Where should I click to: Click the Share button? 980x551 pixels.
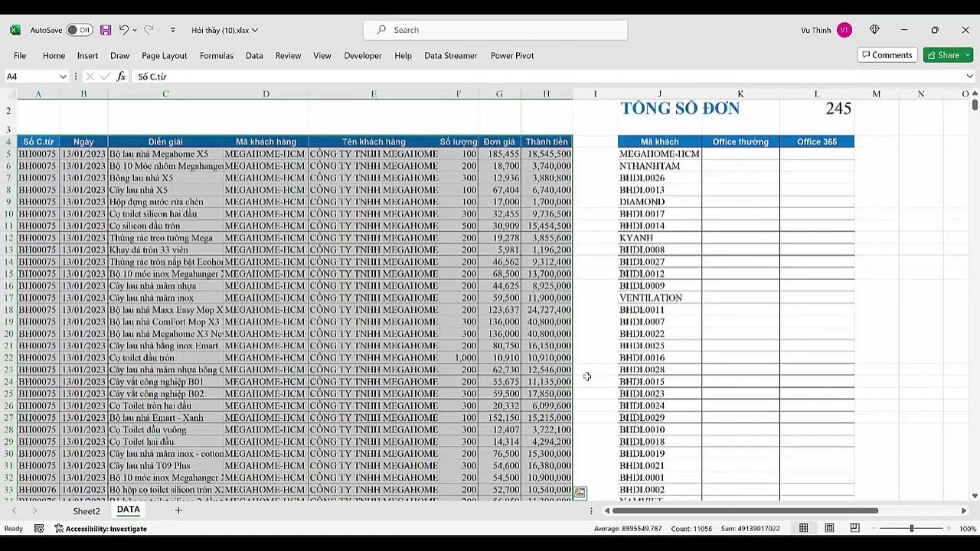tap(948, 55)
